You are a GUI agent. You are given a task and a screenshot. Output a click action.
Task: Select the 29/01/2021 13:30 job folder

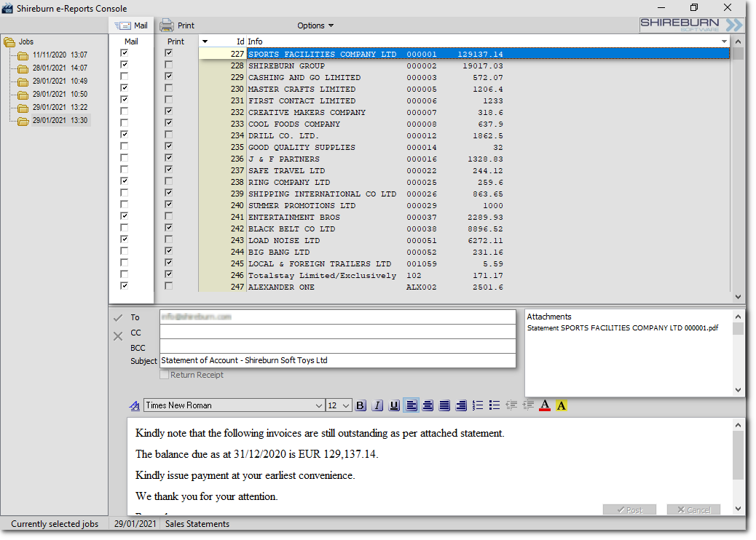pos(60,120)
